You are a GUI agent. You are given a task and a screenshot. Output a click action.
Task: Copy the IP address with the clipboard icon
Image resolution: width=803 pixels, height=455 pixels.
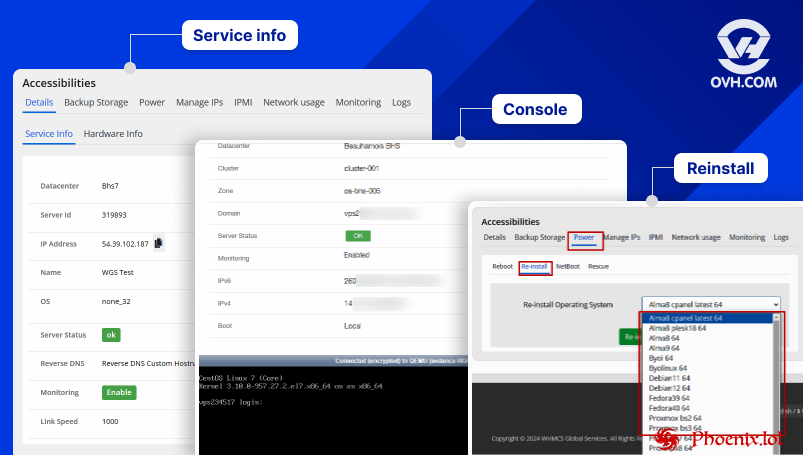[x=159, y=243]
